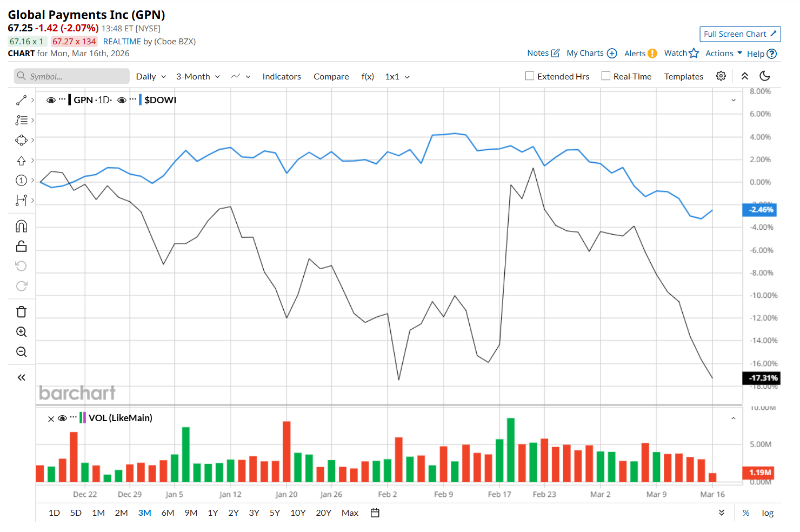800x532 pixels.
Task: Select the 1Y time range
Action: point(213,513)
